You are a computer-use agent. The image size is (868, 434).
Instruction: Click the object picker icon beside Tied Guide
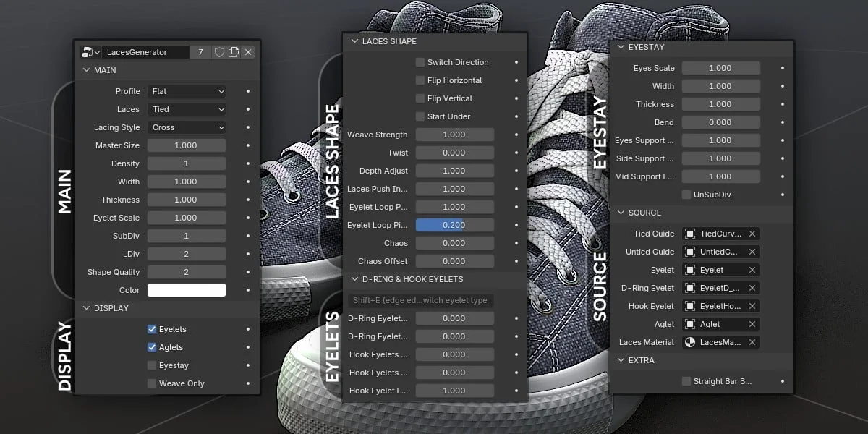point(690,234)
